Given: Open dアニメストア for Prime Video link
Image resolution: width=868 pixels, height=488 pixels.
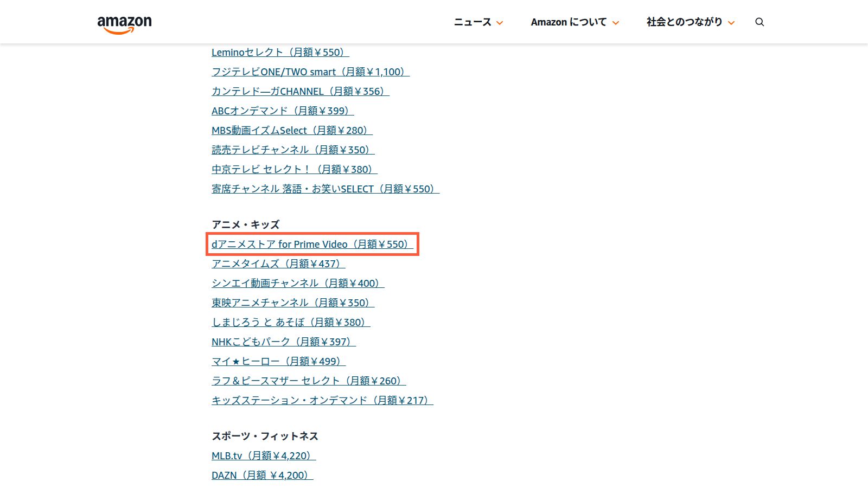Looking at the screenshot, I should click(x=312, y=244).
